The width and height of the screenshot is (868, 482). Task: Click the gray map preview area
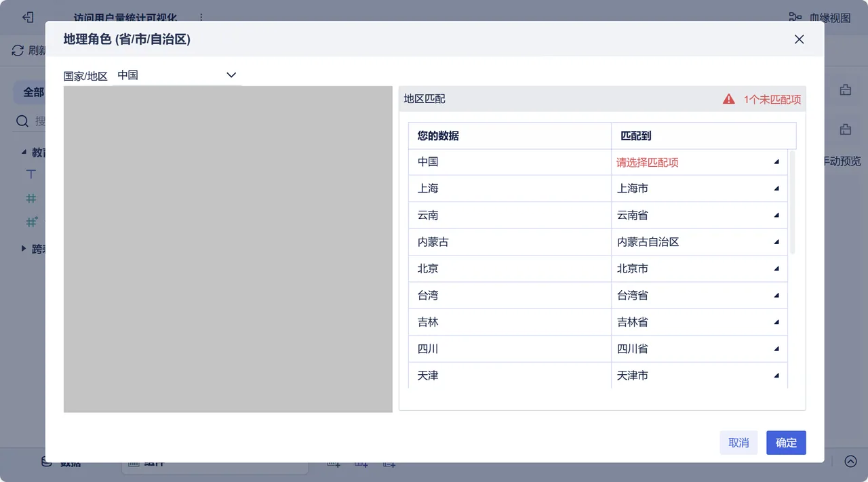228,249
